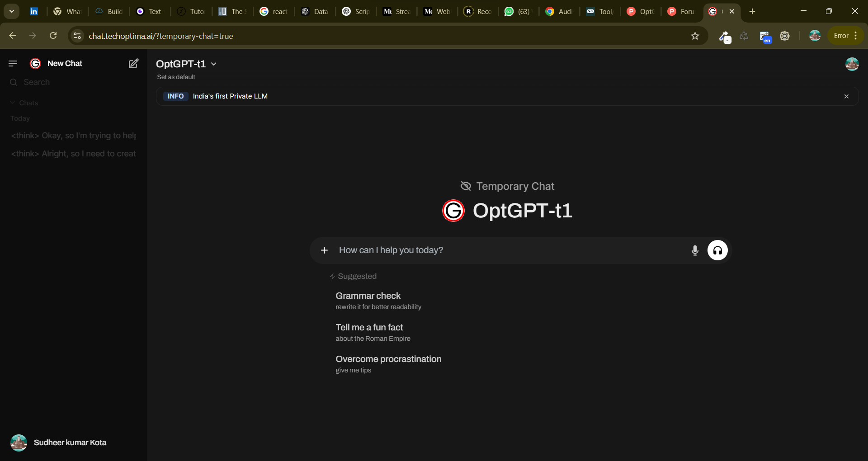Switch to the 'Tool' browser tab

click(600, 11)
